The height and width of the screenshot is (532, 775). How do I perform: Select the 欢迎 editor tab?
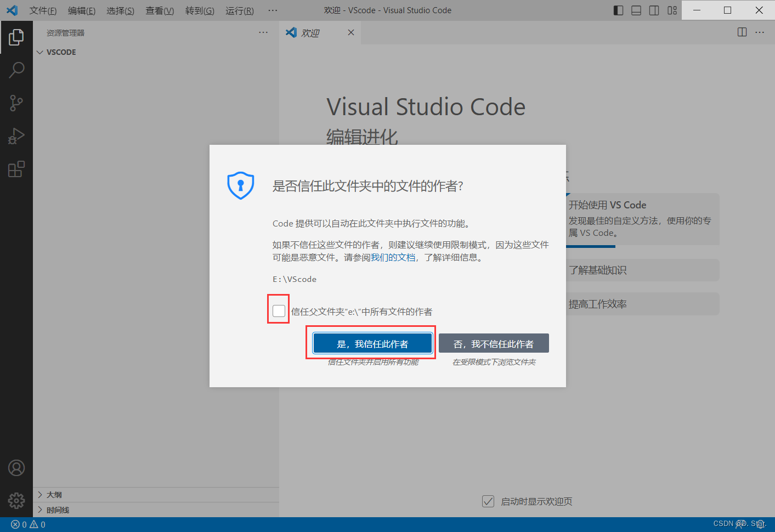coord(320,32)
